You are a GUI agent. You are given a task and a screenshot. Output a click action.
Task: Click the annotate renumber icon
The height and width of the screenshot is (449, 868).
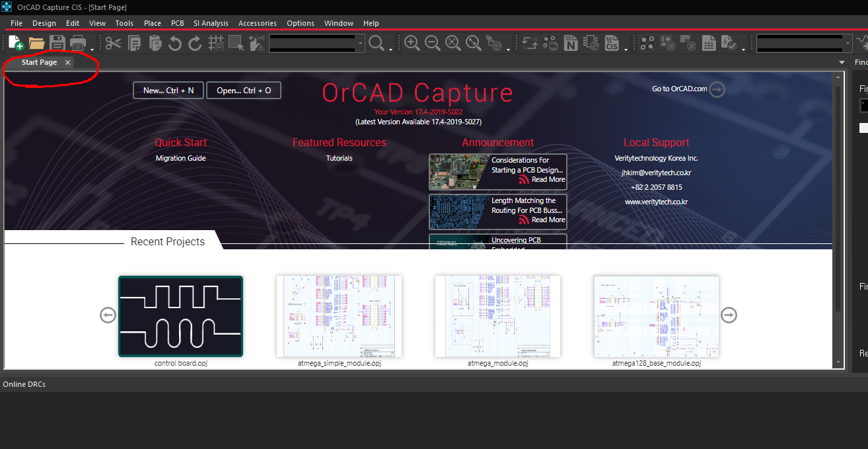[x=530, y=44]
